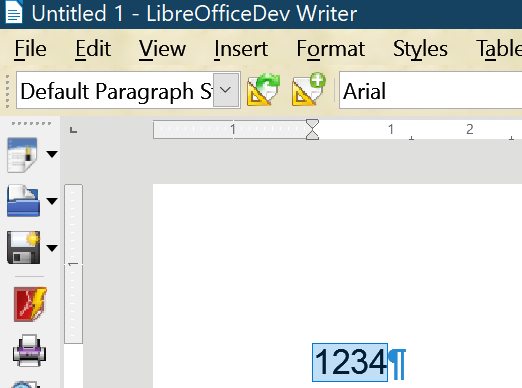Screen dimensions: 522x388
Task: Click the Print icon in sidebar
Action: click(x=29, y=351)
